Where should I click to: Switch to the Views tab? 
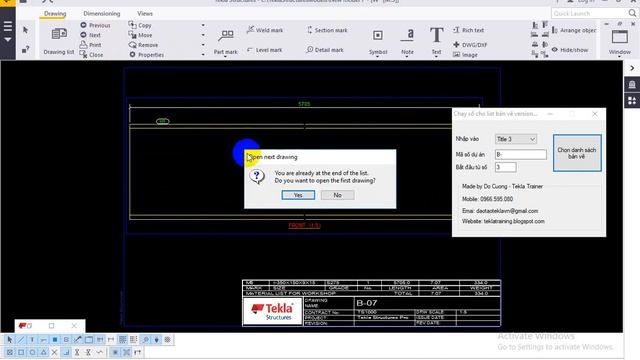coord(145,13)
